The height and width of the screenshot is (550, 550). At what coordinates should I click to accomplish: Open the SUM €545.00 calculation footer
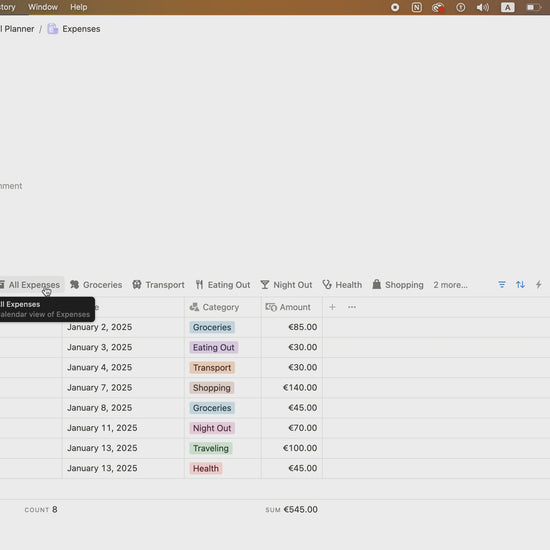coord(291,510)
